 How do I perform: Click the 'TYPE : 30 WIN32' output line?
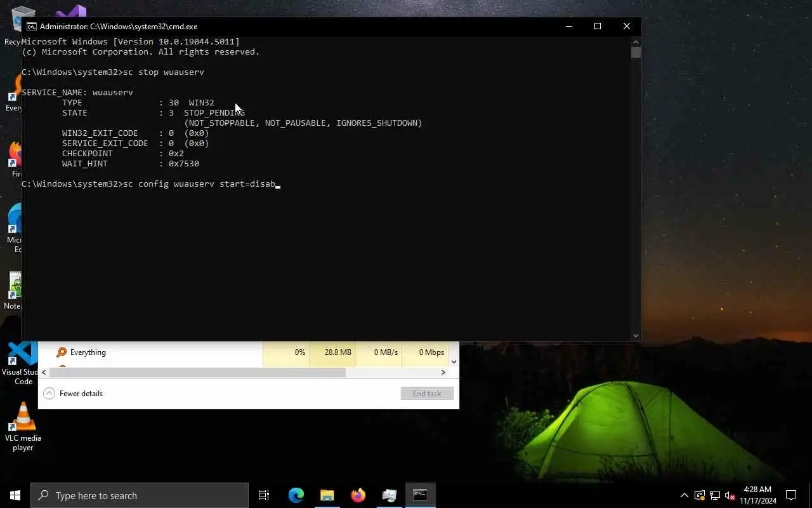click(x=138, y=103)
